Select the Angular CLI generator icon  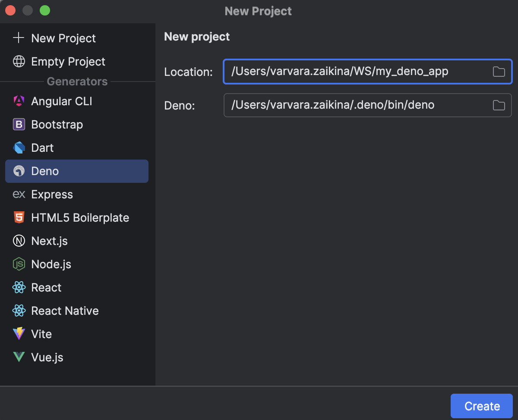[x=19, y=101]
